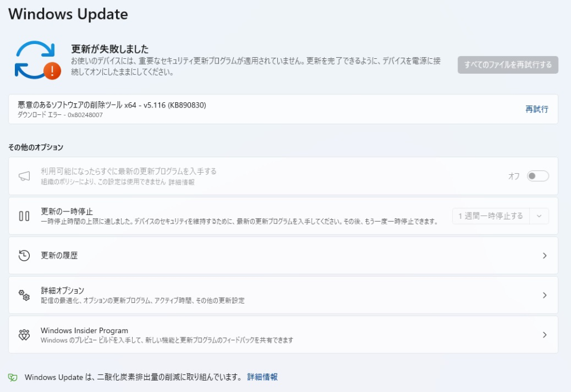Expand the Windows Insider Program chevron
571x392 pixels.
click(x=546, y=334)
